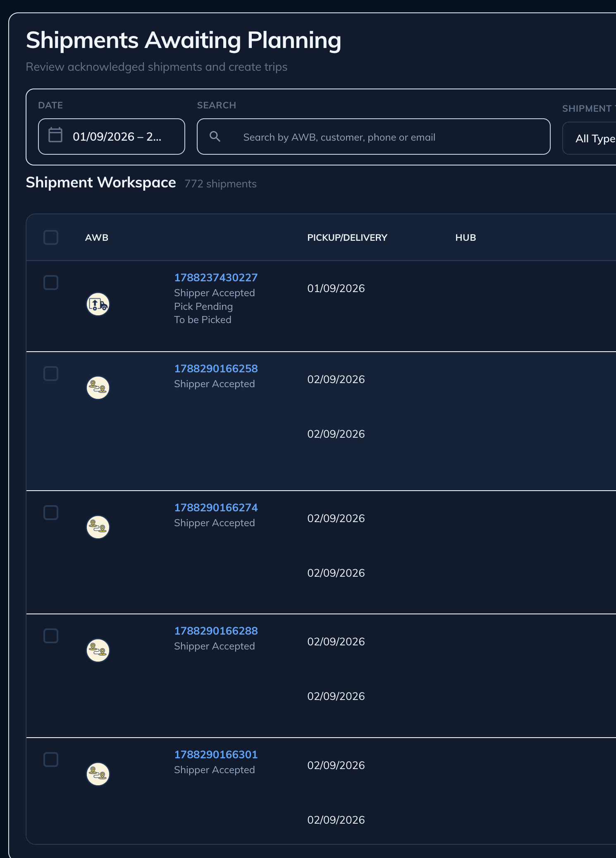Click Shipper Accepted under AWB 1788290166258
This screenshot has height=858, width=616.
pos(215,384)
